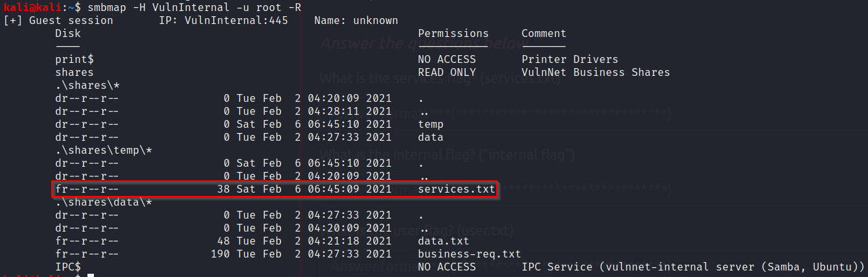Screen dimensions: 868x277
Task: Click the services.txt file name
Action: (x=457, y=189)
